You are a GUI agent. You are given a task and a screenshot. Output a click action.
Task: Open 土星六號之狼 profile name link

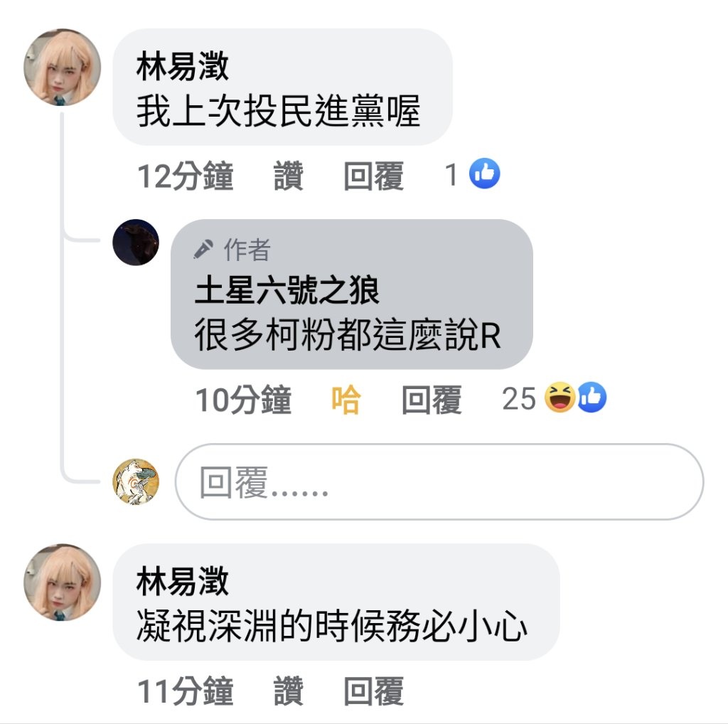pyautogui.click(x=287, y=289)
